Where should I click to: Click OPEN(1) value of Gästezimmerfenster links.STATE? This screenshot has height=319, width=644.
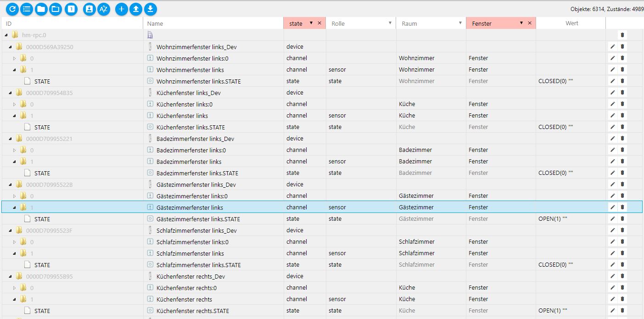553,219
